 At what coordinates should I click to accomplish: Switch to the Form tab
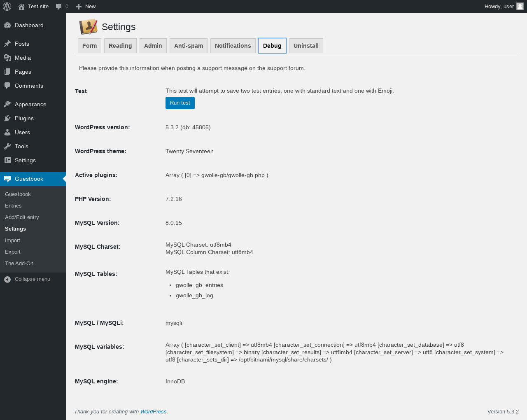click(89, 46)
